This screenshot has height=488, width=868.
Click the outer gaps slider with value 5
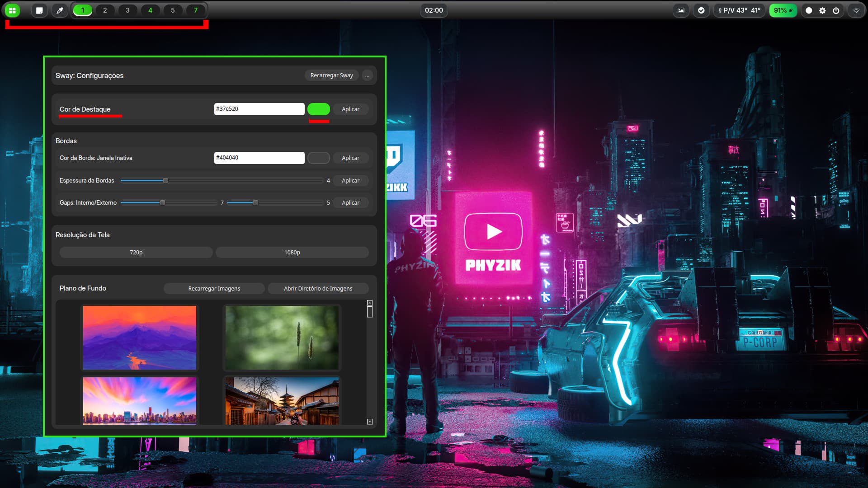(x=275, y=202)
